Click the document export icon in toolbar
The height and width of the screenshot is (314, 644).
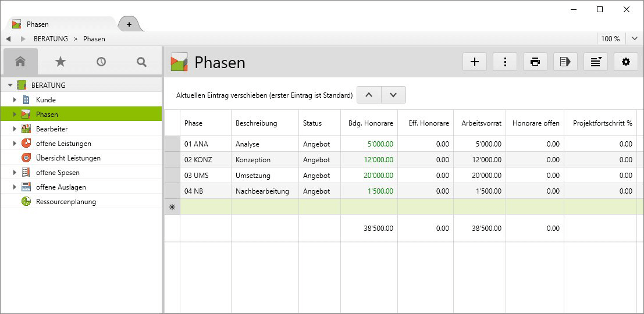565,62
